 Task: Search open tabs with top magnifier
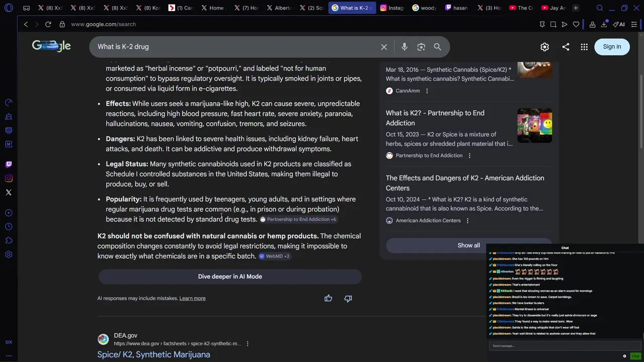coord(600,8)
